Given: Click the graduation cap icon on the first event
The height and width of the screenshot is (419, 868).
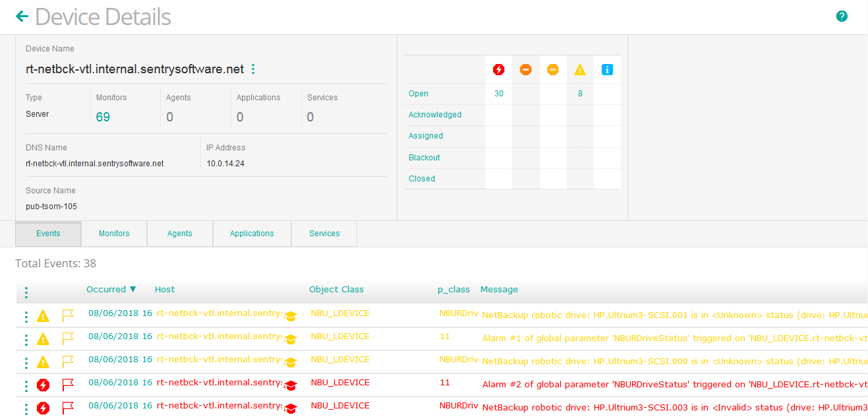Looking at the screenshot, I should pyautogui.click(x=291, y=316).
